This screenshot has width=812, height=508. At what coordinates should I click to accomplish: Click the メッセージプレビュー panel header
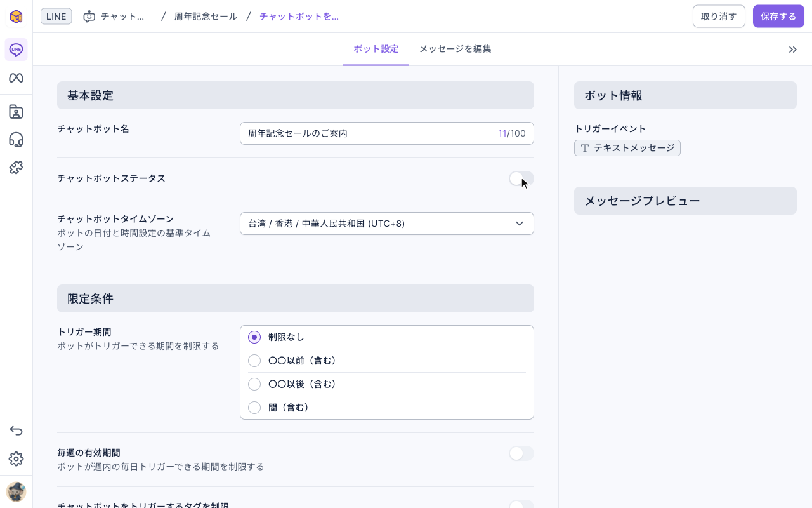[685, 201]
